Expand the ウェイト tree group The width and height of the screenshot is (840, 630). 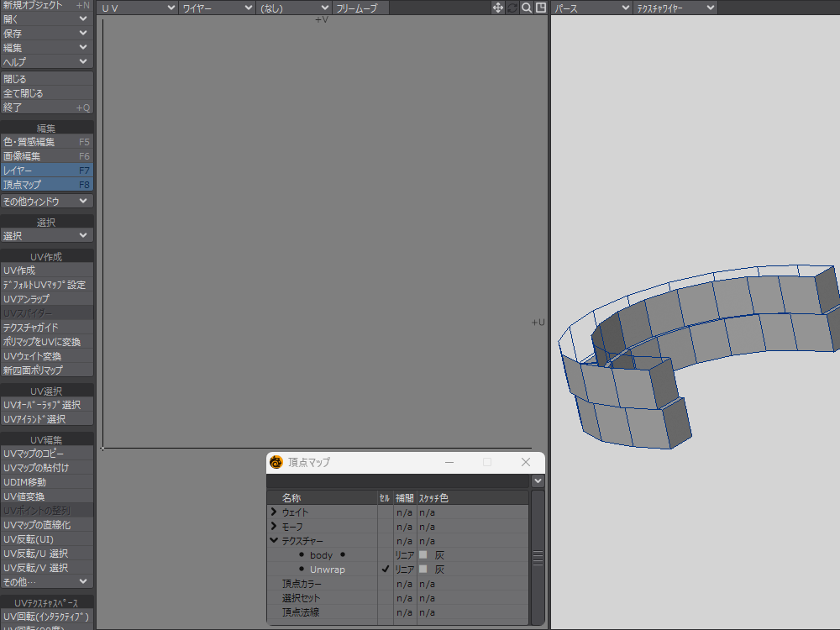click(x=274, y=512)
